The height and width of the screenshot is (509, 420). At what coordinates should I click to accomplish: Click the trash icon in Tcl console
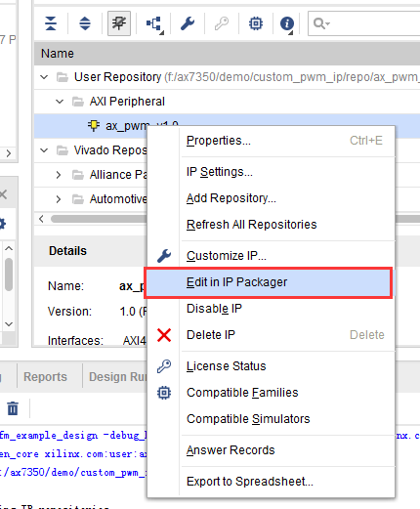click(x=13, y=408)
